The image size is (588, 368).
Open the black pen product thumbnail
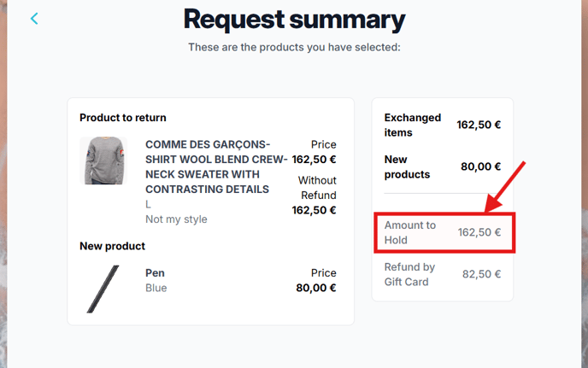point(103,289)
